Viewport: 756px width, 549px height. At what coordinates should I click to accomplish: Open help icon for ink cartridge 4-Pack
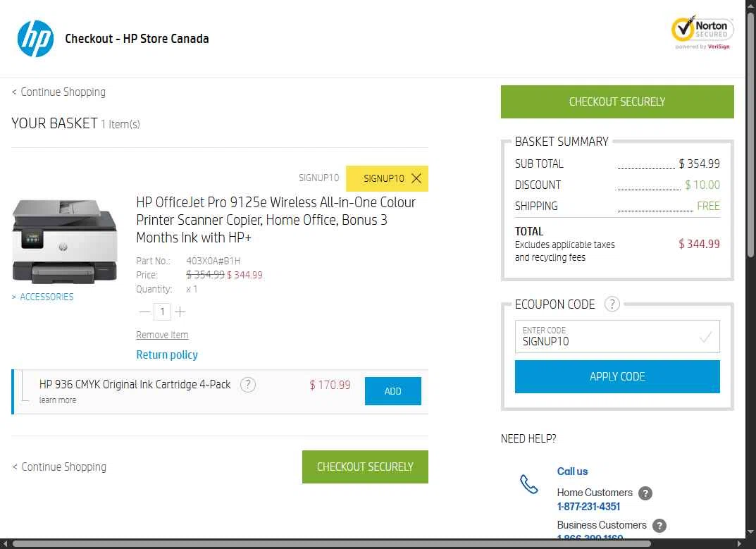click(x=248, y=385)
